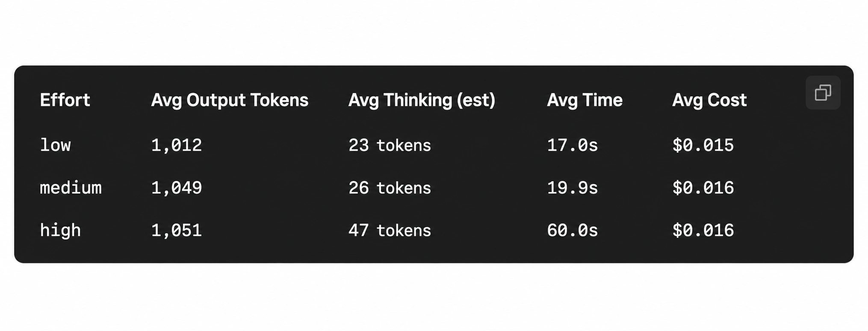Click the low effort row label
The width and height of the screenshot is (868, 331).
pyautogui.click(x=55, y=145)
